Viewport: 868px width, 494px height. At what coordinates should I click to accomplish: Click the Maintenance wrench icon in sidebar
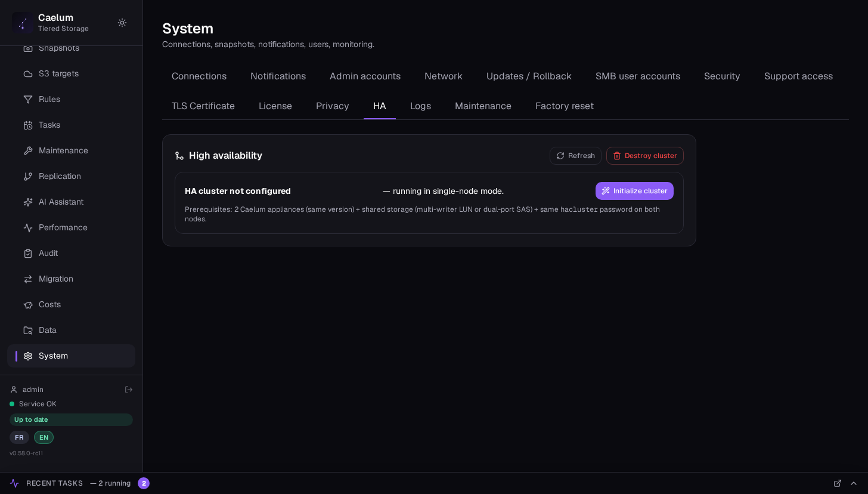28,151
